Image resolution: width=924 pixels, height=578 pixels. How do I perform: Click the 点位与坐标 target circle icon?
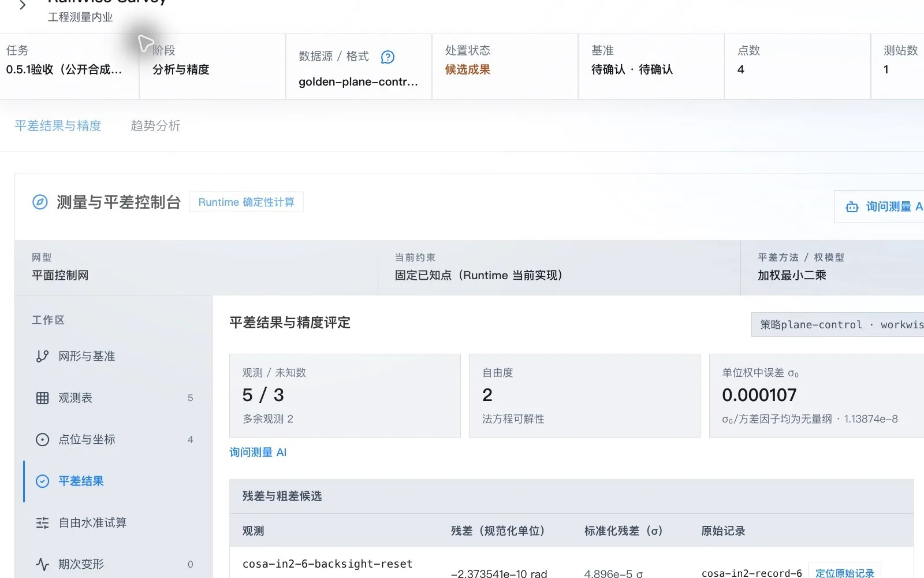[x=42, y=439]
